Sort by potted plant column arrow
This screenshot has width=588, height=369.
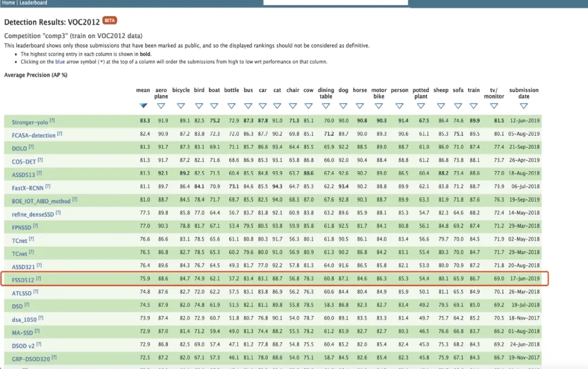pyautogui.click(x=420, y=106)
